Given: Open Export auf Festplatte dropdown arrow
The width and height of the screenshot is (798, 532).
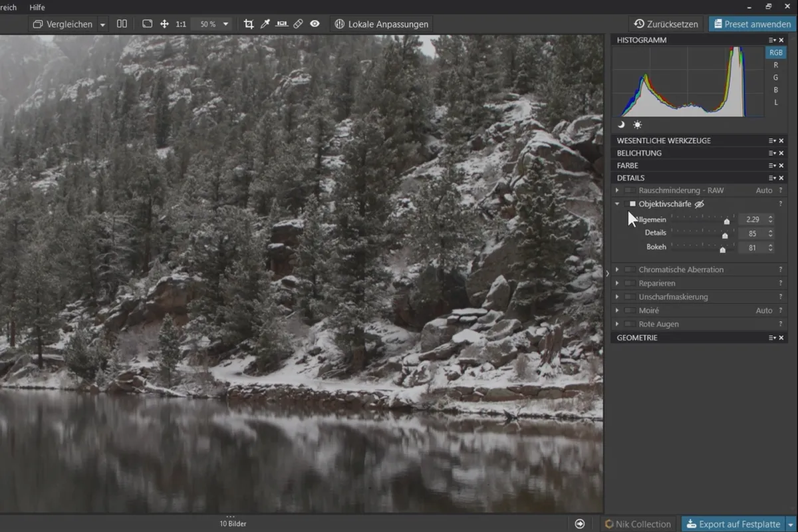Looking at the screenshot, I should pos(791,524).
